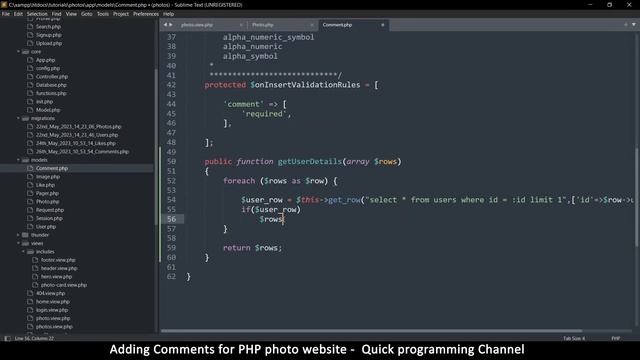Image resolution: width=640 pixels, height=360 pixels.
Task: Open config.php in core folder
Action: (48, 69)
